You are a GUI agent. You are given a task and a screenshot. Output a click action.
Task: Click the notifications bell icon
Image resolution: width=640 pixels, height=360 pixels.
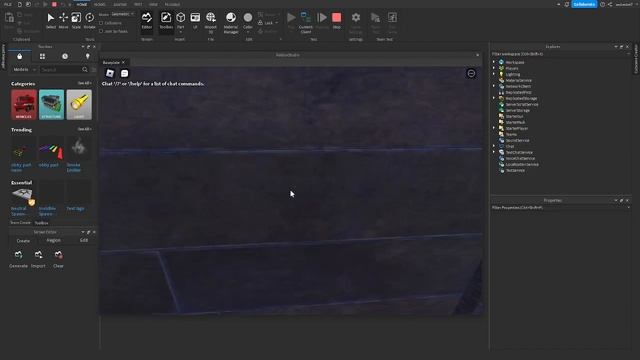(567, 4)
